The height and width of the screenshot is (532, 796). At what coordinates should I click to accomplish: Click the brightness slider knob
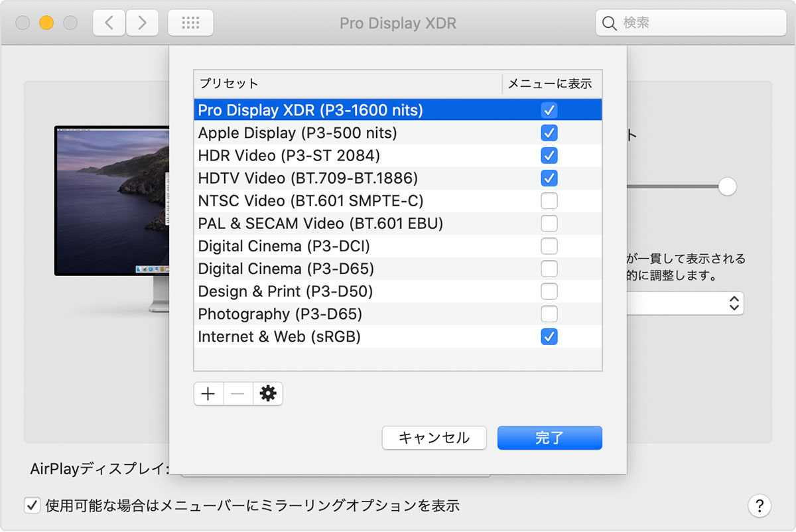[x=728, y=186]
